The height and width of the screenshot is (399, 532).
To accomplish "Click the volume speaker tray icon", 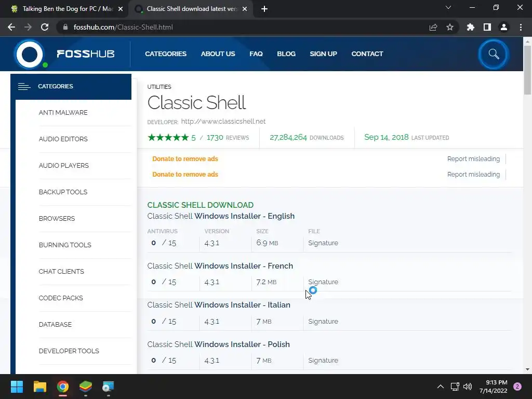I will 468,387.
